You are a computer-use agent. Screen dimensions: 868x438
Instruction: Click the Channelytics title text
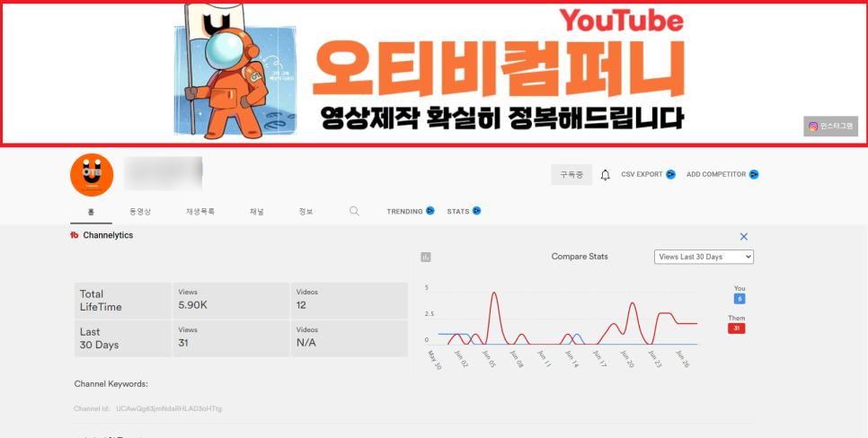(108, 235)
